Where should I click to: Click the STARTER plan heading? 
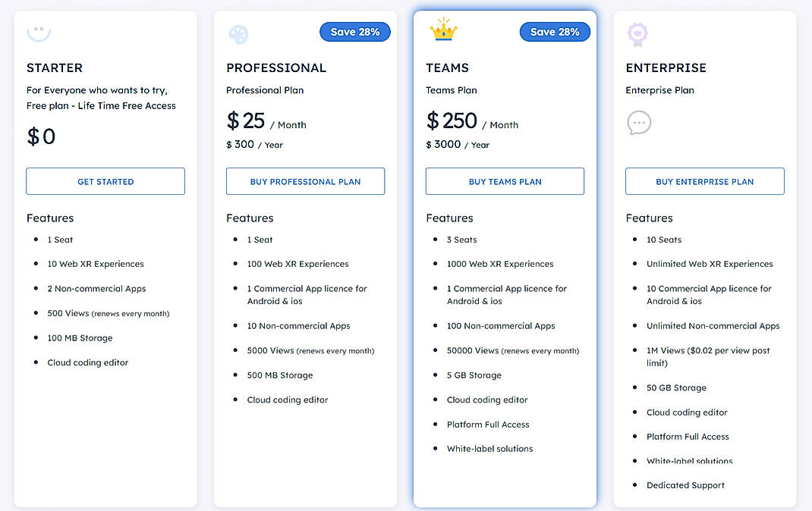pos(54,67)
